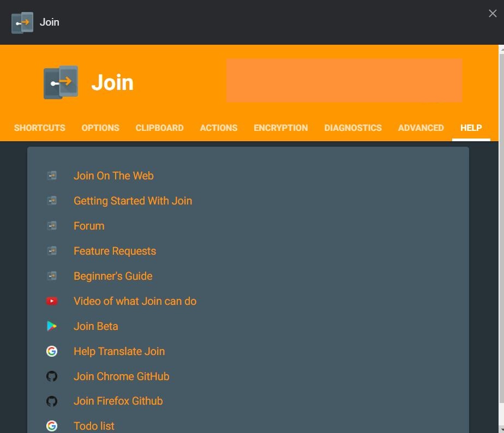Click the GitHub icon beside Join Firefox Github
The height and width of the screenshot is (433, 504).
coord(52,401)
